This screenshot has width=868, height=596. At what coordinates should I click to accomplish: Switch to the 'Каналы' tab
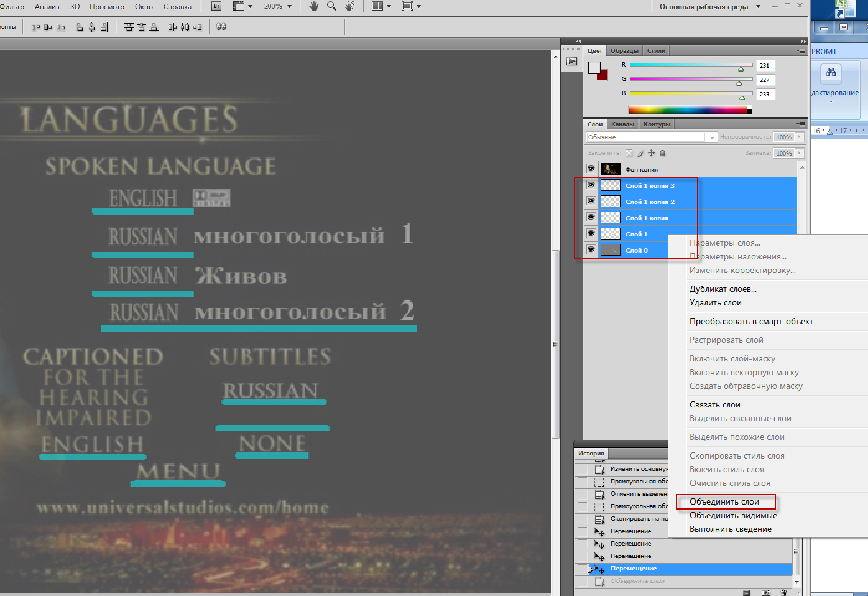coord(622,124)
